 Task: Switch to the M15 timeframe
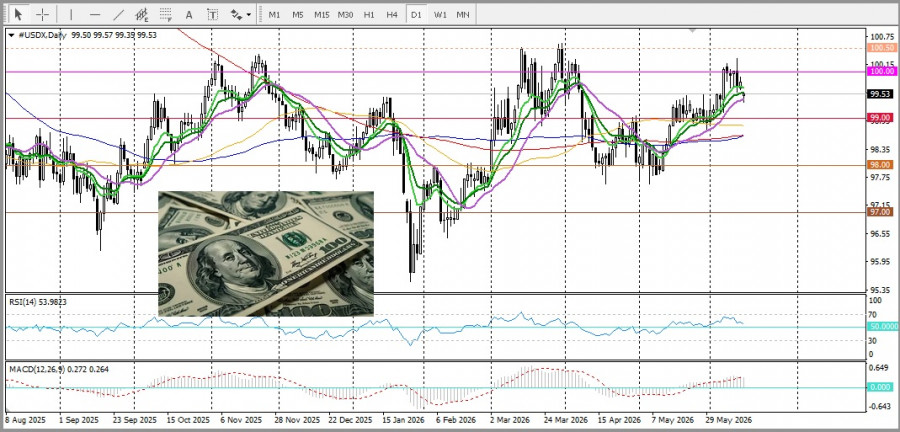(321, 14)
